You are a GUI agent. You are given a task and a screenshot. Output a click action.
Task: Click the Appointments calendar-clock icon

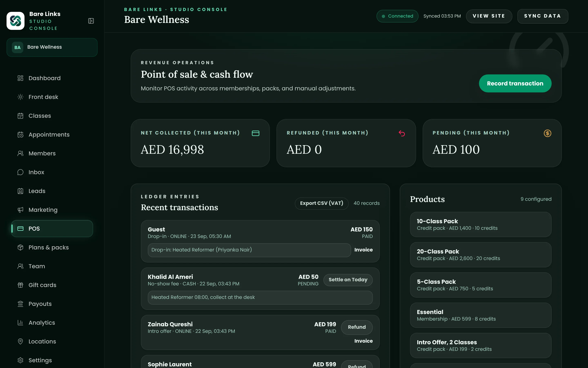click(20, 135)
